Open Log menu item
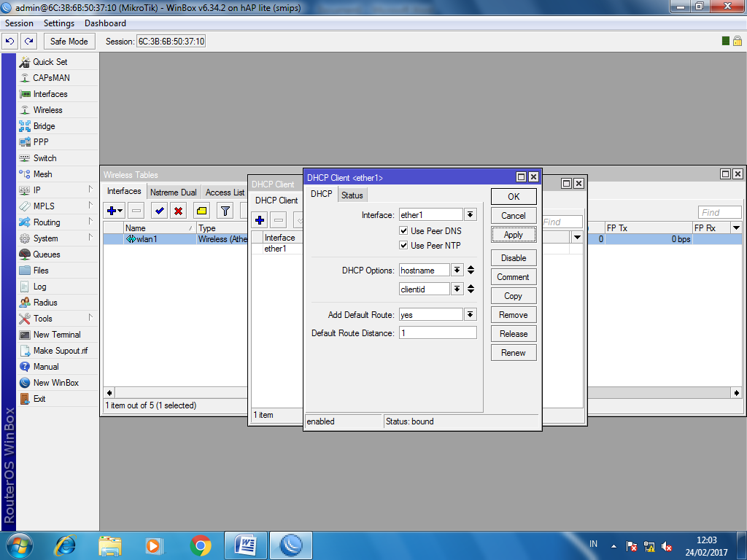747x560 pixels. 39,287
